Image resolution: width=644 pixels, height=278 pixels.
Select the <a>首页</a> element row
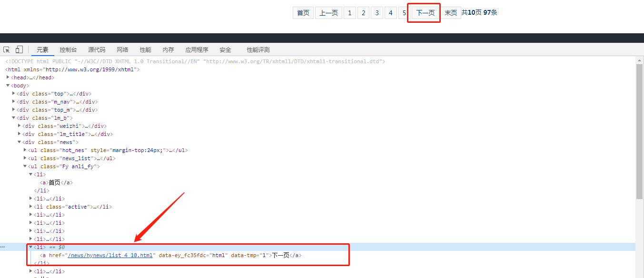[56, 182]
